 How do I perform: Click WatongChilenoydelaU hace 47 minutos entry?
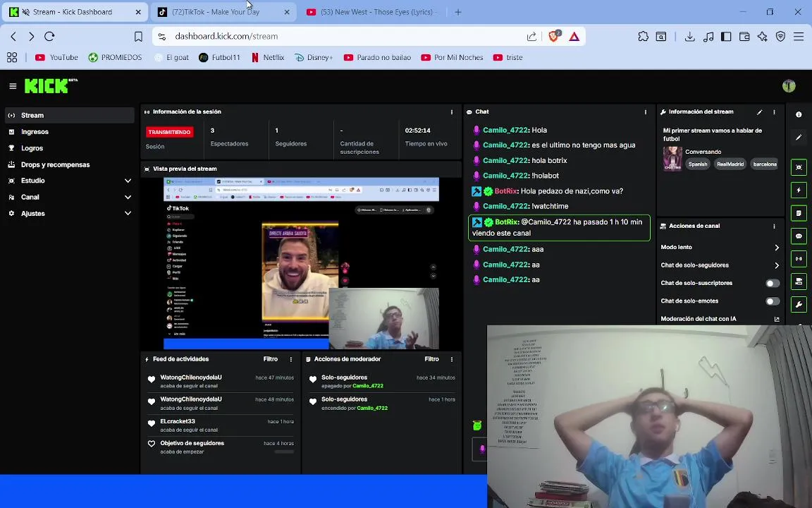point(221,382)
